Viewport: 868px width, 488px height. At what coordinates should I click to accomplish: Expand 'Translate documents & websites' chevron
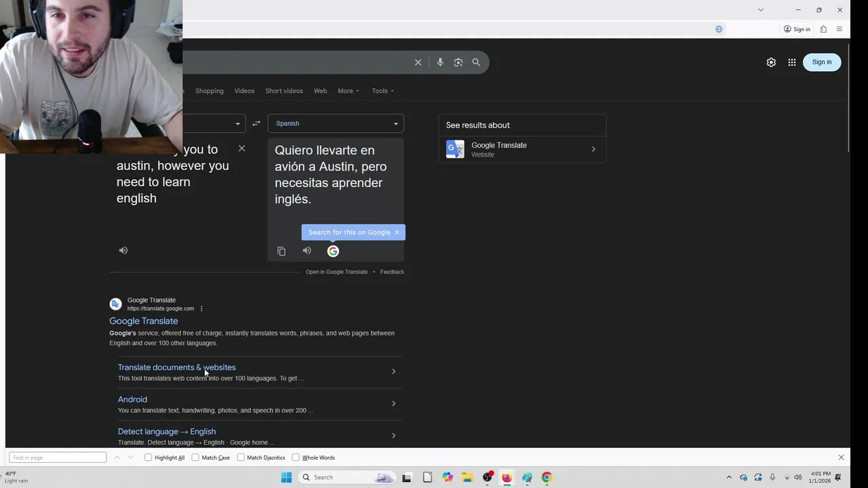[x=393, y=371]
